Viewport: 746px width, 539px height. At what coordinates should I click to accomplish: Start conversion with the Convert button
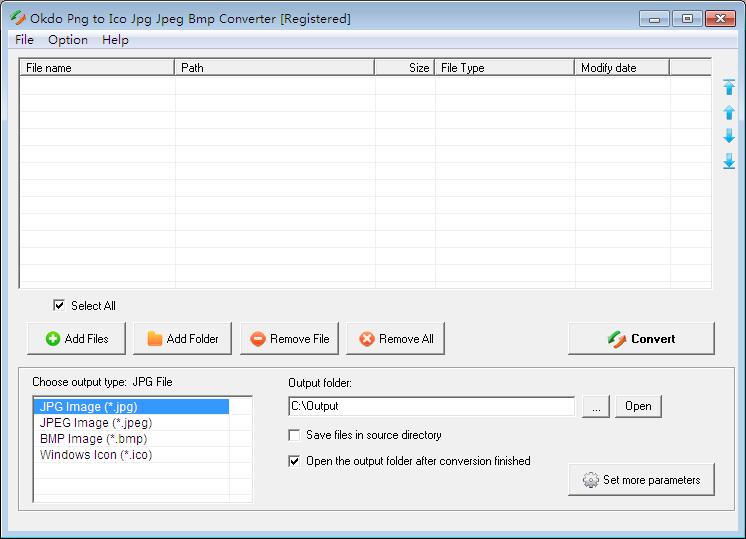click(641, 338)
